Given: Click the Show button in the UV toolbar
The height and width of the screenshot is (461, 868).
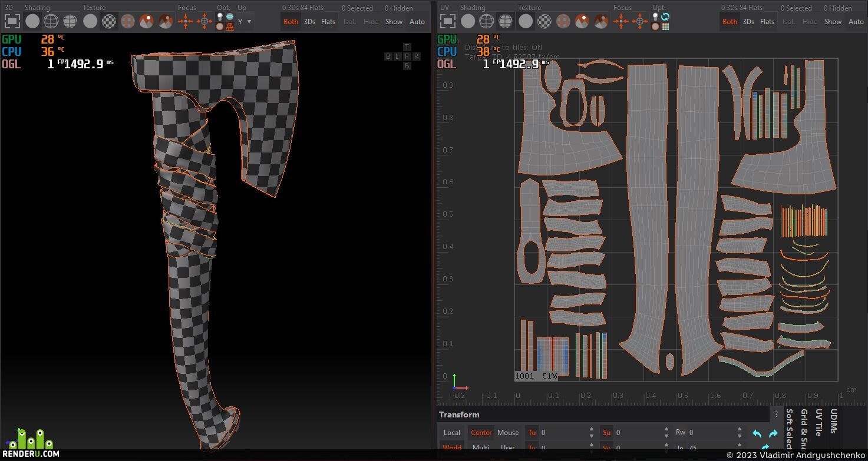Looking at the screenshot, I should 833,22.
